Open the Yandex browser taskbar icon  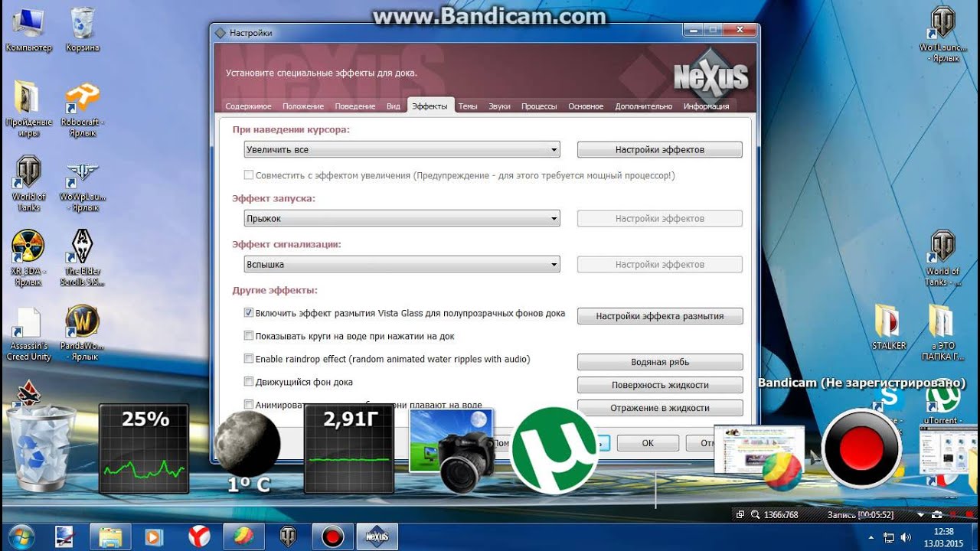point(201,536)
